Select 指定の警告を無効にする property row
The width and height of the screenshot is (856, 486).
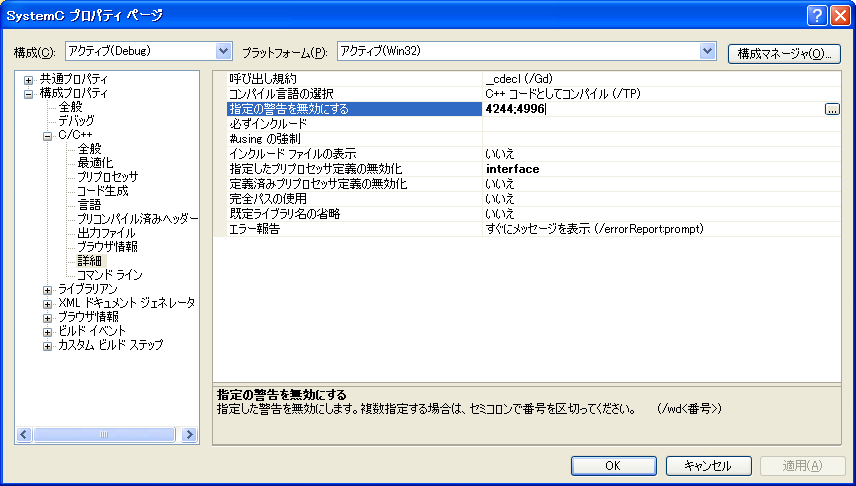click(x=355, y=109)
